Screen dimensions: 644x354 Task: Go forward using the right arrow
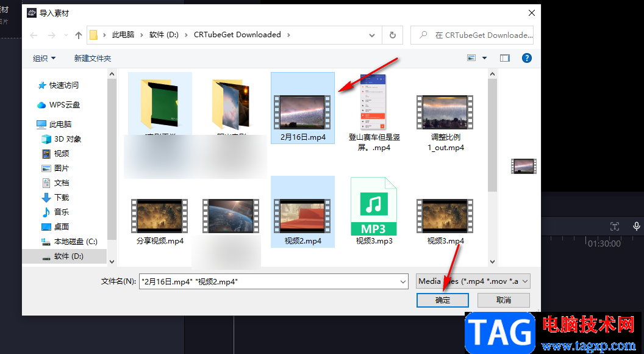tap(51, 35)
